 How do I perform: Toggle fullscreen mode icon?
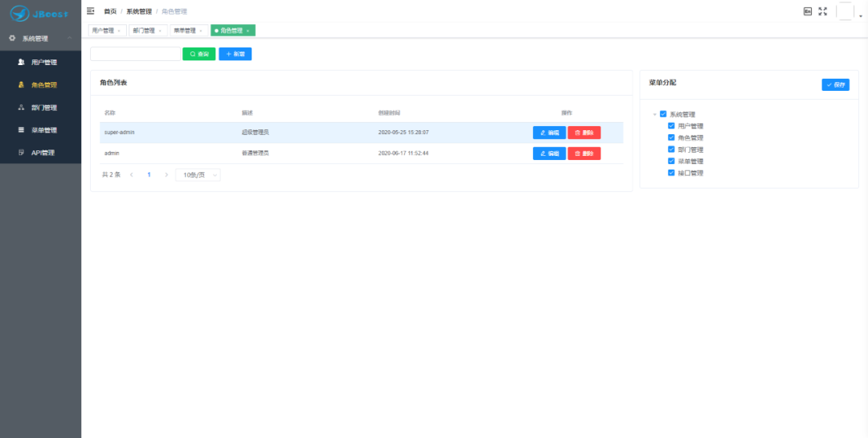[823, 11]
